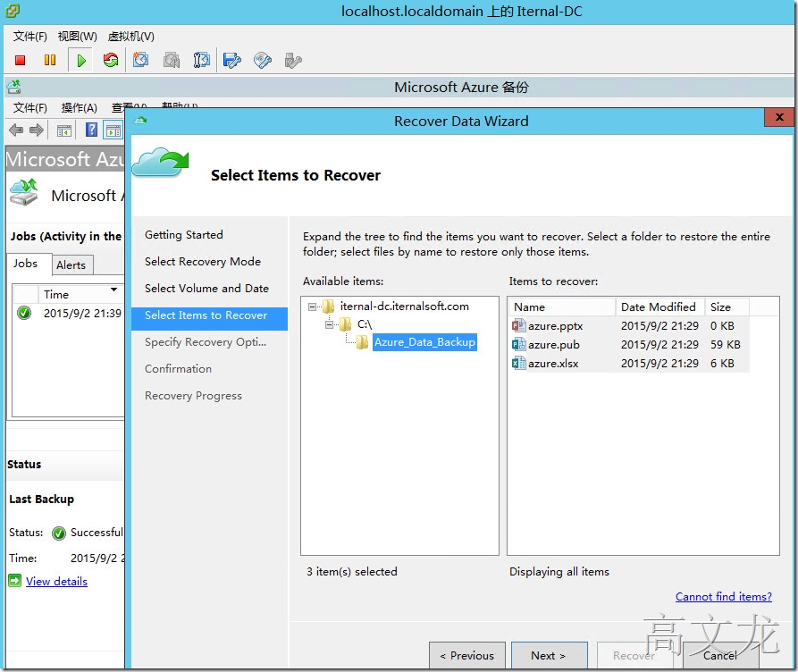Click the CD/DVD drive connect icon
798x672 pixels.
point(263,61)
